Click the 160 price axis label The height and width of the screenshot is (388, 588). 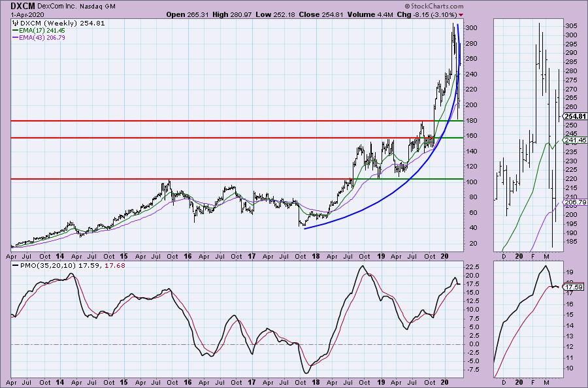(x=471, y=136)
